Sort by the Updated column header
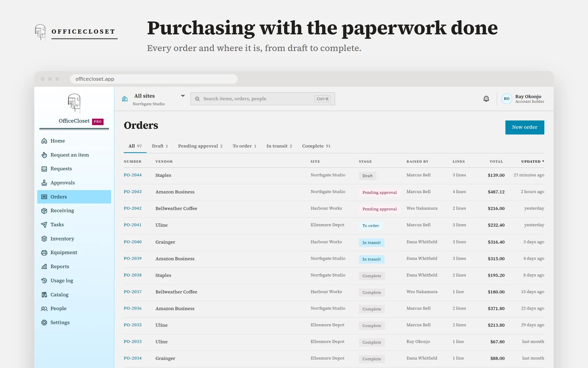The height and width of the screenshot is (368, 588). coord(533,162)
